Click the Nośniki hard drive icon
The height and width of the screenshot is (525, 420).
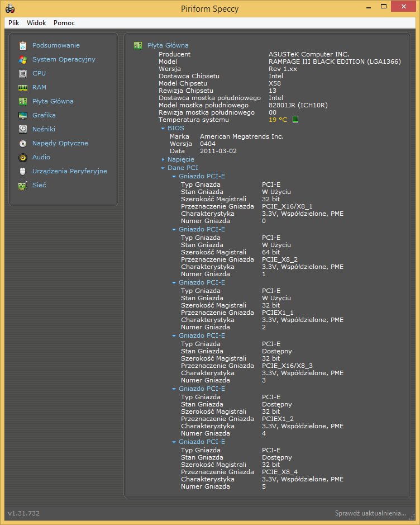23,129
